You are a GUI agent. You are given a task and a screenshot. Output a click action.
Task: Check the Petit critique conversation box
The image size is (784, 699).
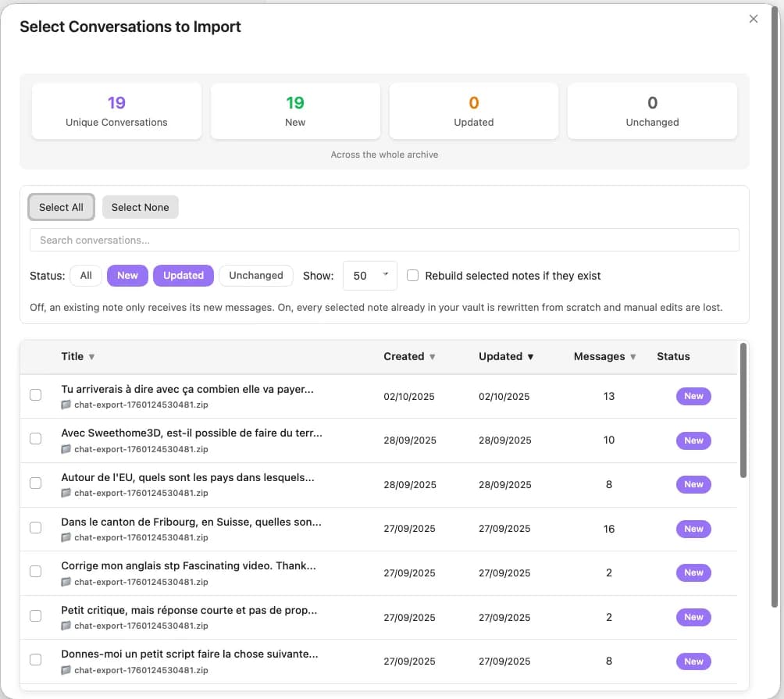(35, 616)
